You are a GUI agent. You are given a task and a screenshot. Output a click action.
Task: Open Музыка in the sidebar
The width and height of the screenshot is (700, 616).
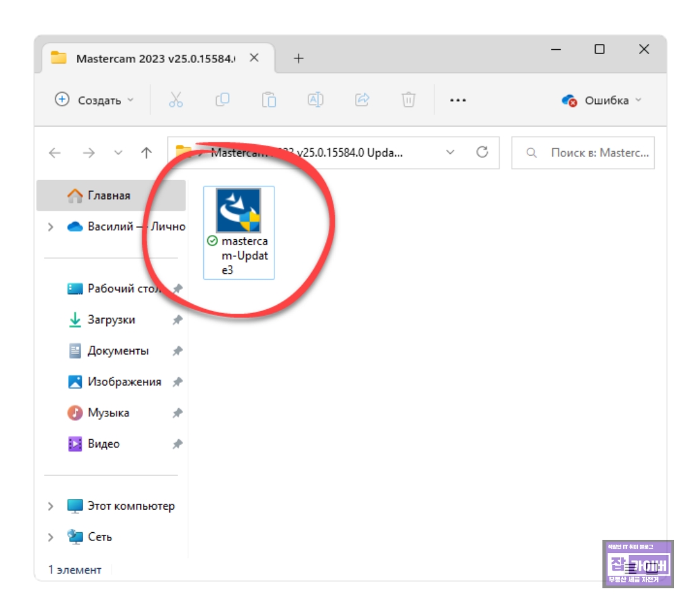(98, 413)
